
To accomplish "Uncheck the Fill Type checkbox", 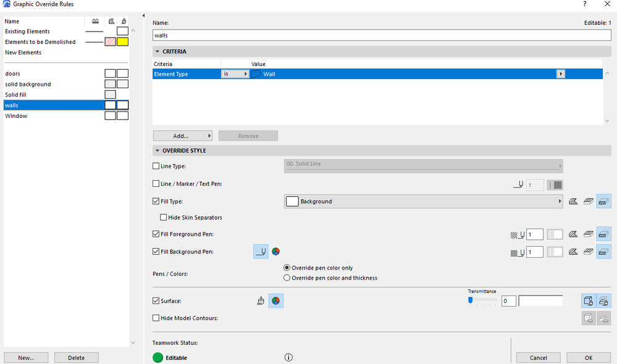I will [156, 201].
